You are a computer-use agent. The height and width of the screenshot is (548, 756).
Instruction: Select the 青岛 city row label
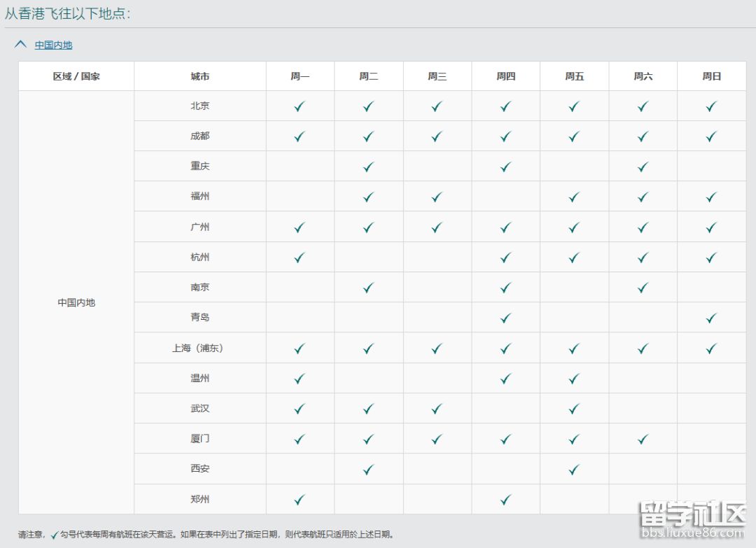click(200, 316)
